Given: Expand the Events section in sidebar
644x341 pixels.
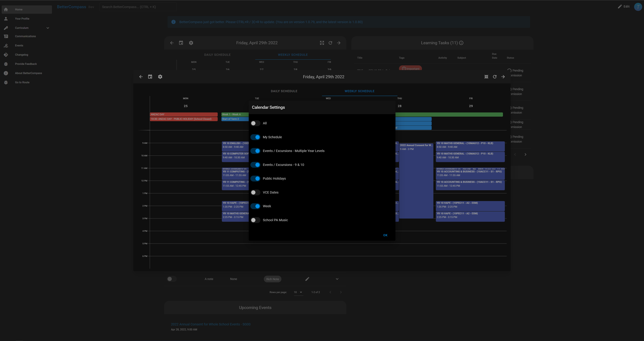Looking at the screenshot, I should point(19,46).
